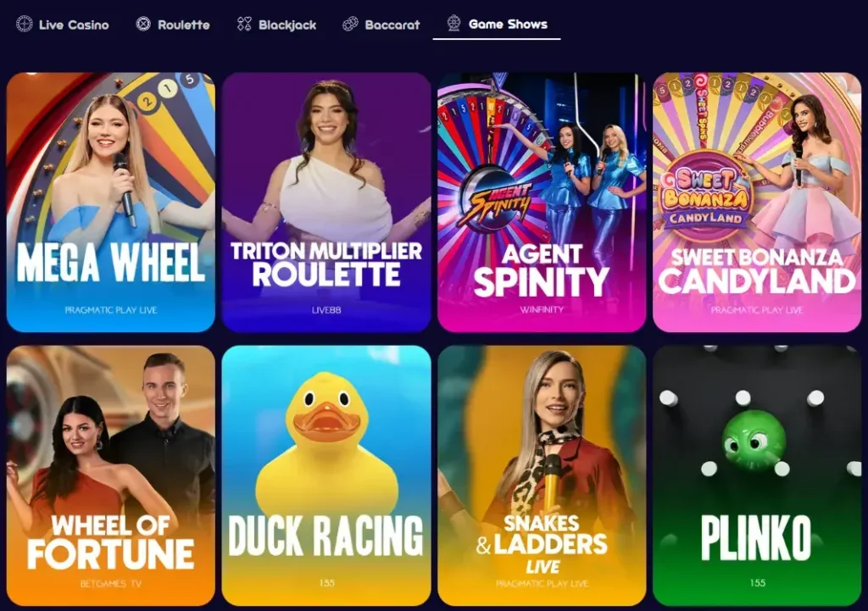Open the Mega Wheel game card
This screenshot has height=611, width=868.
111,202
